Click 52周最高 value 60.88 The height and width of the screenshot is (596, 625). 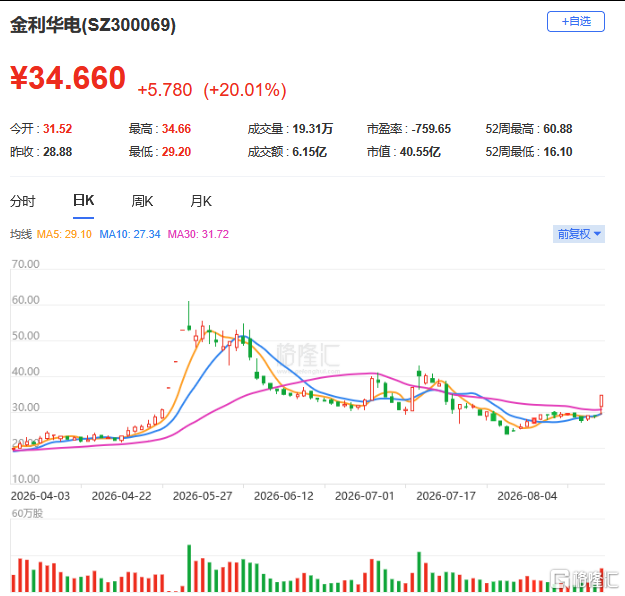click(x=558, y=129)
